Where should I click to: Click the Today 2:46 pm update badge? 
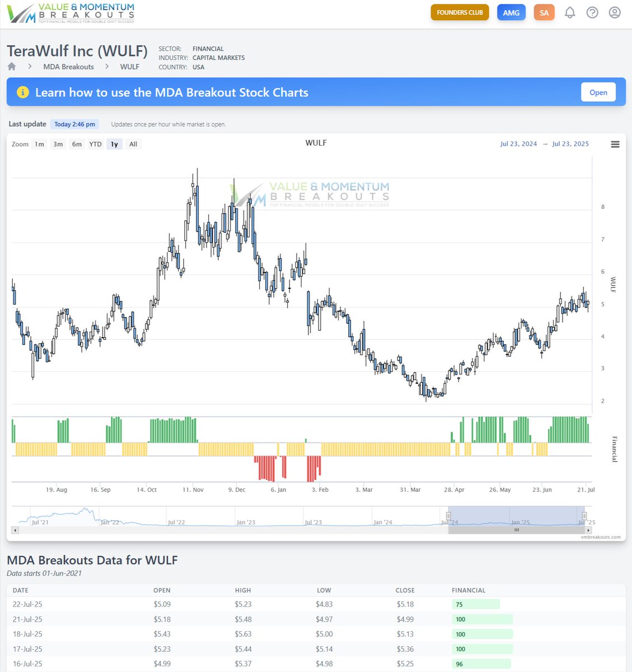point(74,124)
